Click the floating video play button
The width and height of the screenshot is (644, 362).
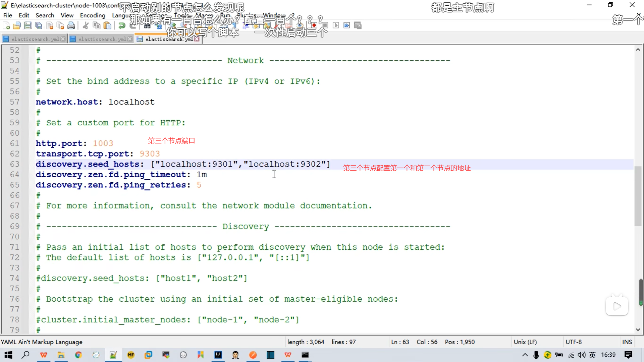coord(616,306)
